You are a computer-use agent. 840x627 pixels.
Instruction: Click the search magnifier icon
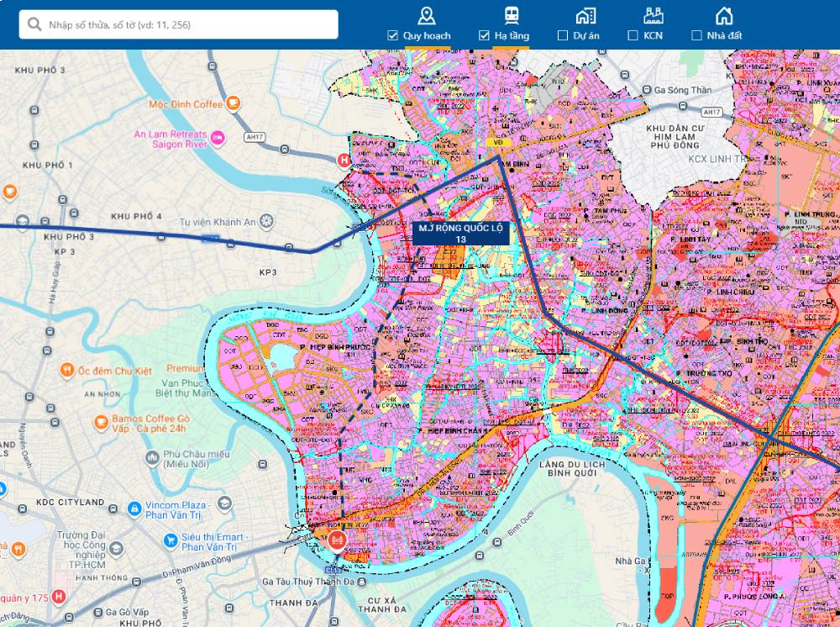[34, 24]
